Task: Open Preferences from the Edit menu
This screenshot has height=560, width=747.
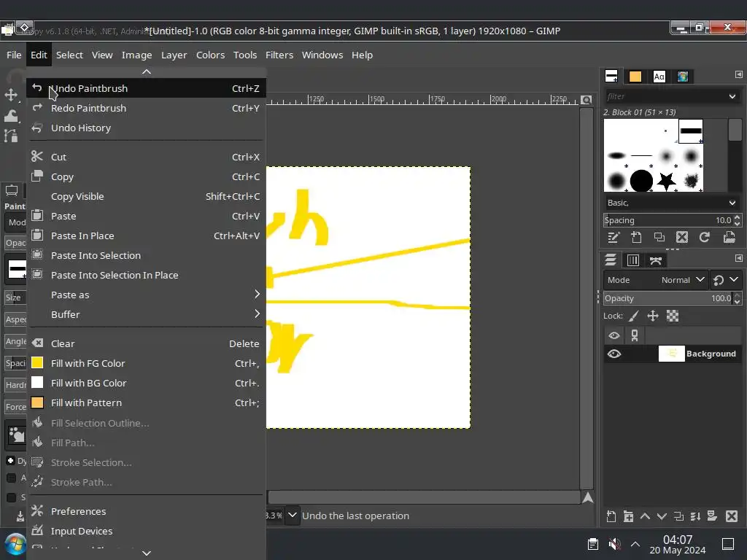Action: click(146, 511)
